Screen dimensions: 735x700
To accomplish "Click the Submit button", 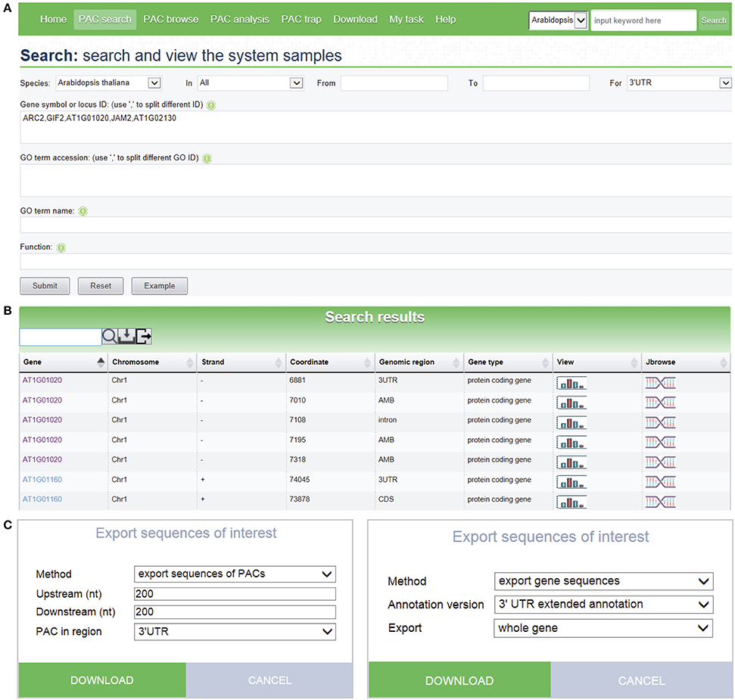I will pos(45,286).
